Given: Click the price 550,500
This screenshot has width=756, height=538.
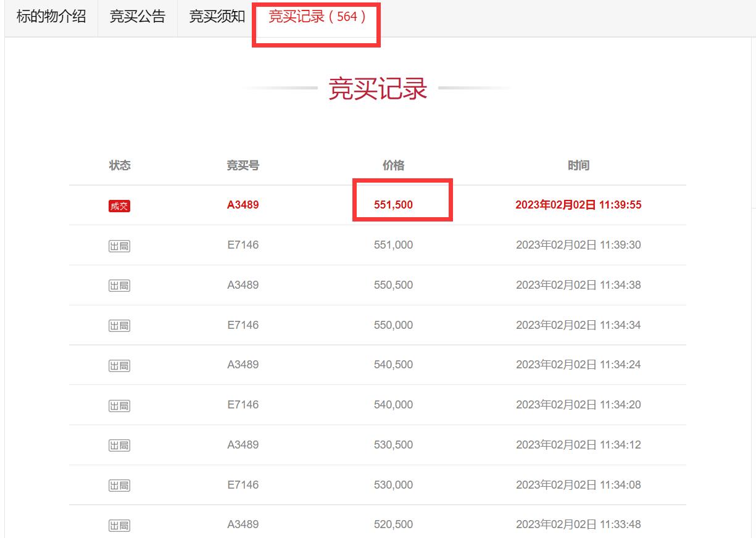Looking at the screenshot, I should [394, 285].
